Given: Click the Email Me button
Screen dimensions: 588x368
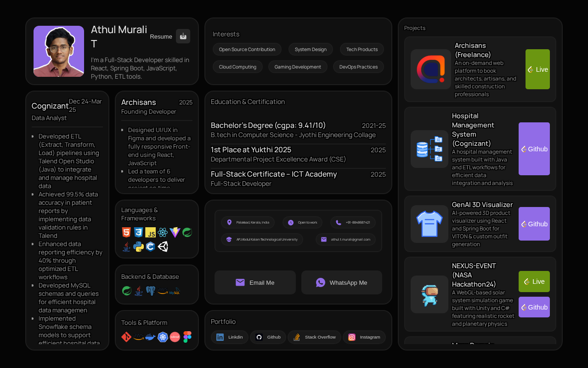Looking at the screenshot, I should coord(255,282).
